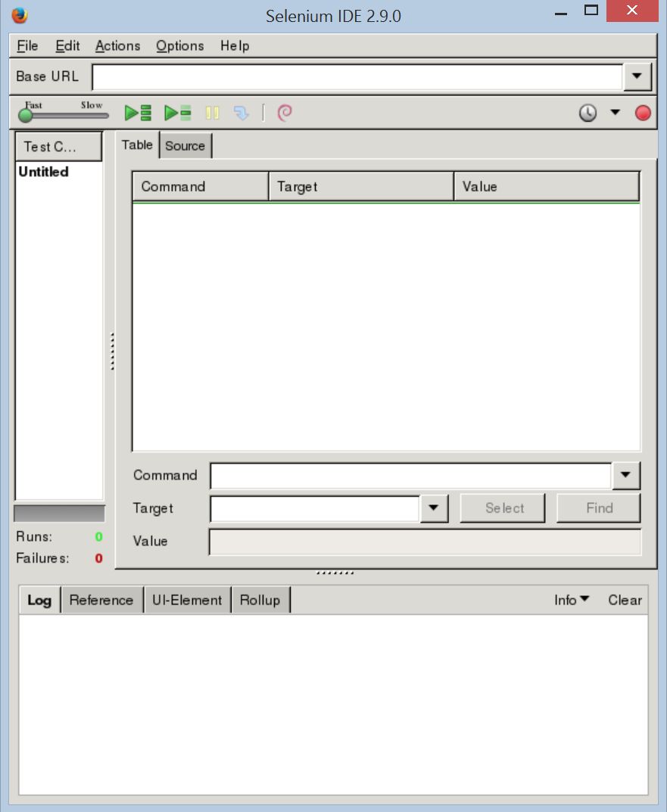Focus the Target input field

point(315,508)
